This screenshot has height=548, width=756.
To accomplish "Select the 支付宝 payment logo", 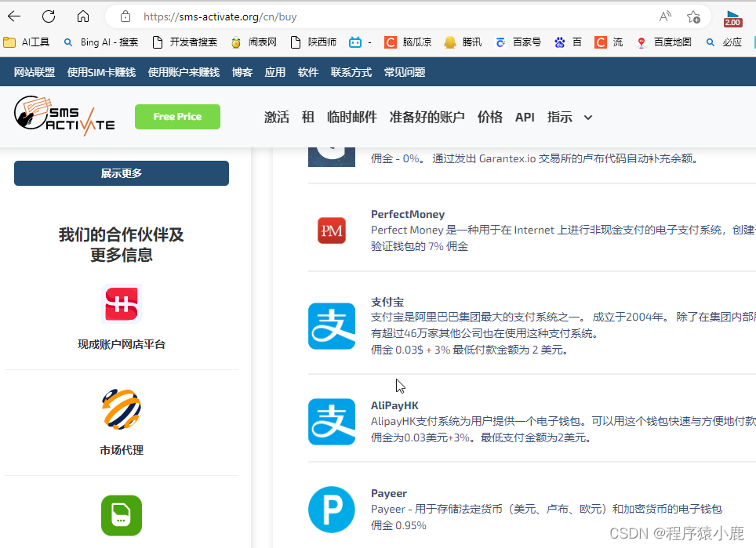I will (332, 326).
